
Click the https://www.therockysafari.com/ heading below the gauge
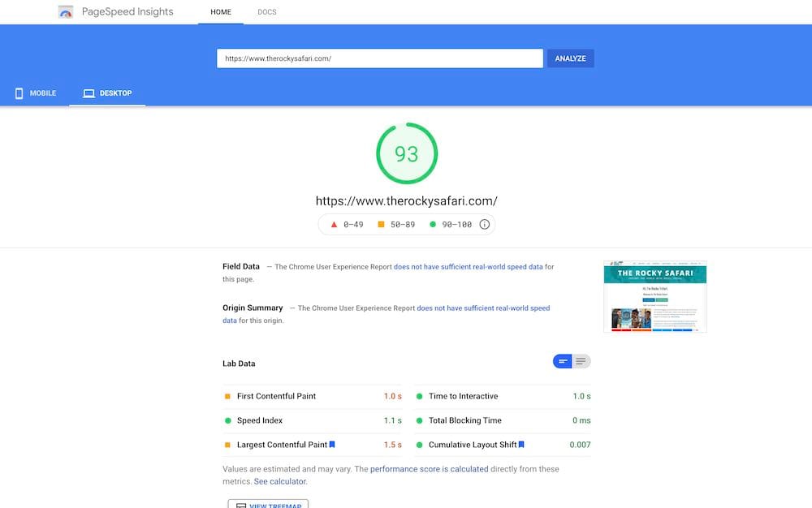(x=407, y=201)
